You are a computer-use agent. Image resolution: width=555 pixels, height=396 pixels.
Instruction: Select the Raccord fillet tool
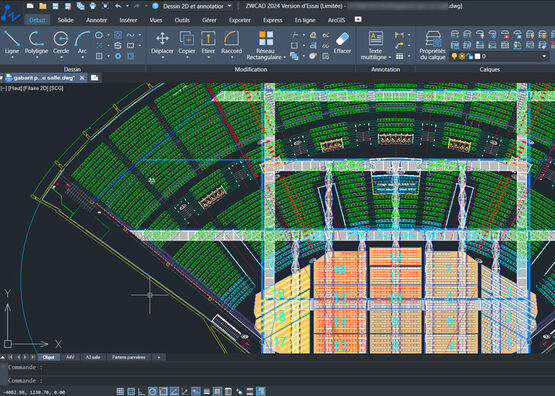point(231,43)
